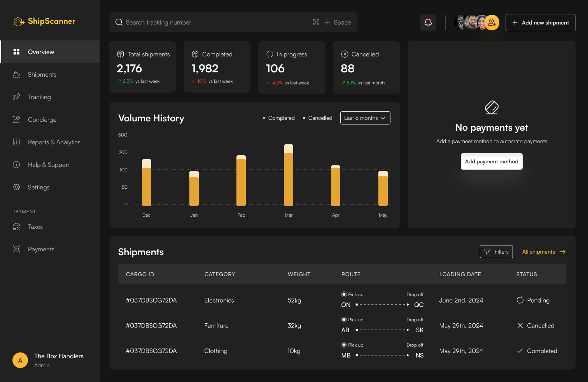Click the ShipScanner logo
588x382 pixels.
(44, 21)
